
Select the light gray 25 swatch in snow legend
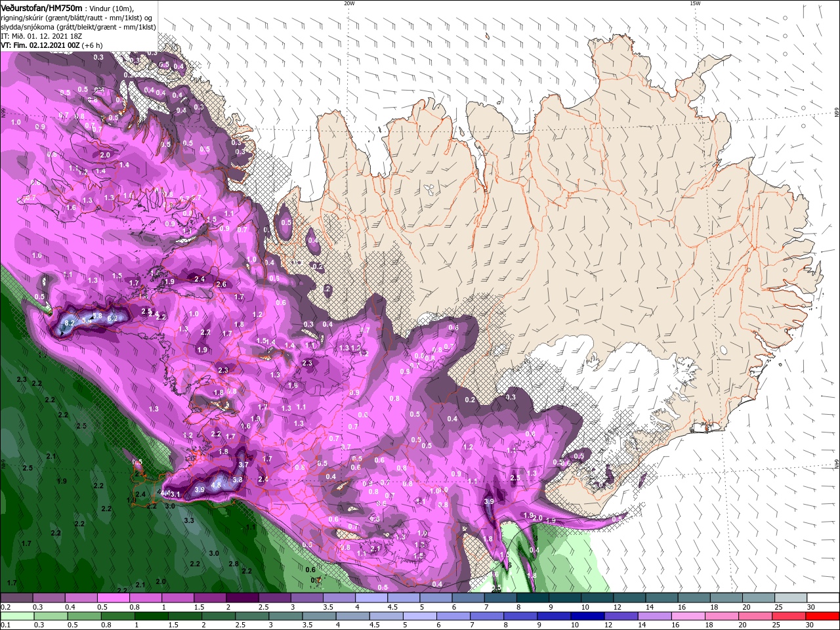point(790,598)
